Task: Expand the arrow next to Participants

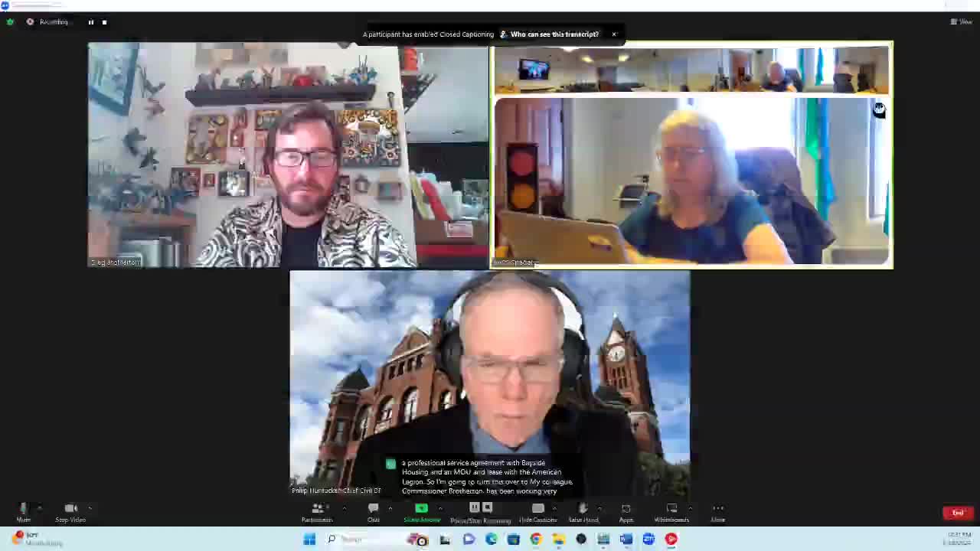Action: (344, 507)
